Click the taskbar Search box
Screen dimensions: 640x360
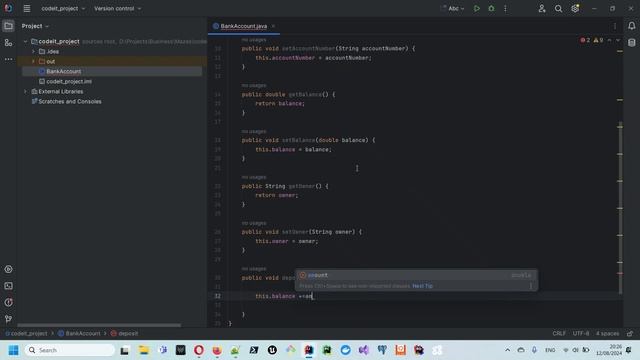pyautogui.click(x=70, y=350)
